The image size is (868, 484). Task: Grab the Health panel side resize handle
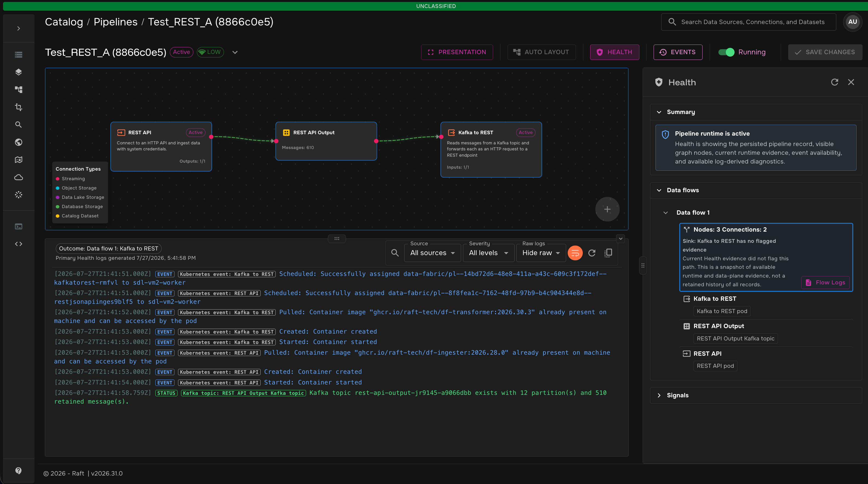pyautogui.click(x=643, y=266)
